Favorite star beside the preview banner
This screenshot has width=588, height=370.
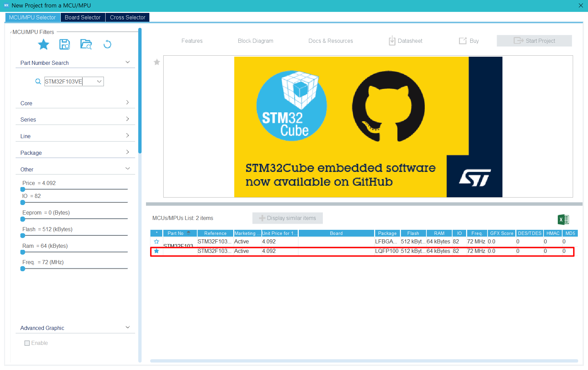(x=157, y=62)
